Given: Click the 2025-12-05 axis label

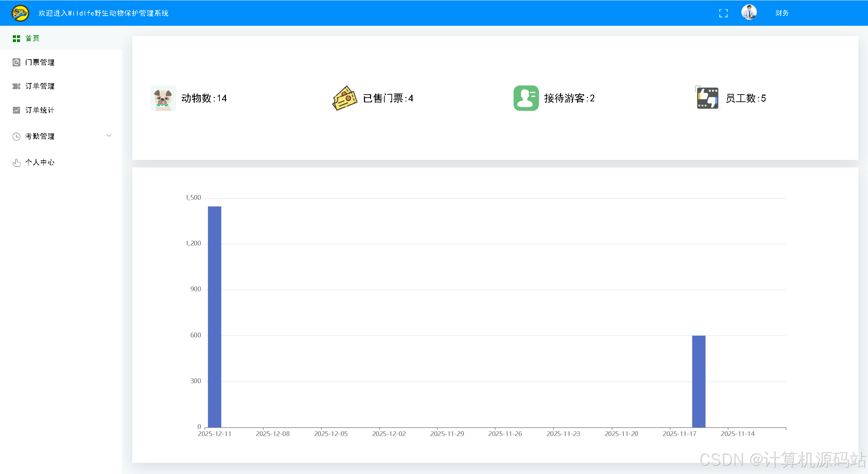Looking at the screenshot, I should point(331,434).
